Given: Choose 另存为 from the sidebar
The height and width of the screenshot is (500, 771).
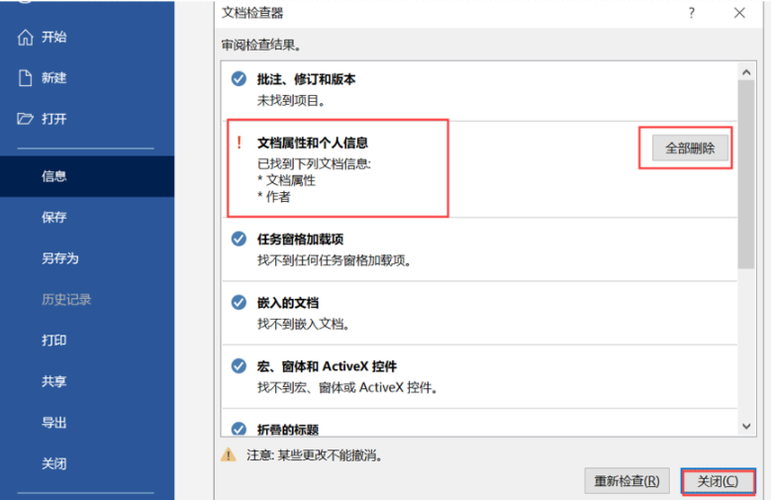Looking at the screenshot, I should (x=60, y=258).
